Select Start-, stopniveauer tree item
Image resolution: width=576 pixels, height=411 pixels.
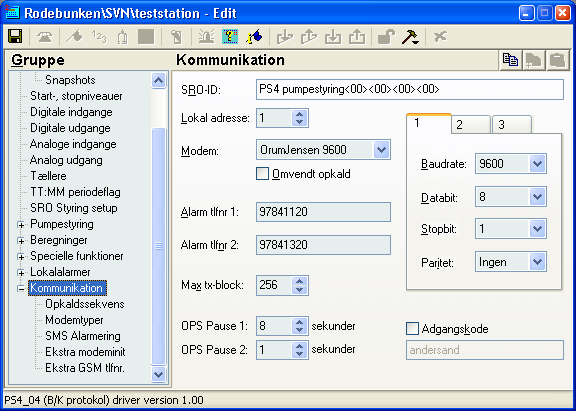coord(76,96)
